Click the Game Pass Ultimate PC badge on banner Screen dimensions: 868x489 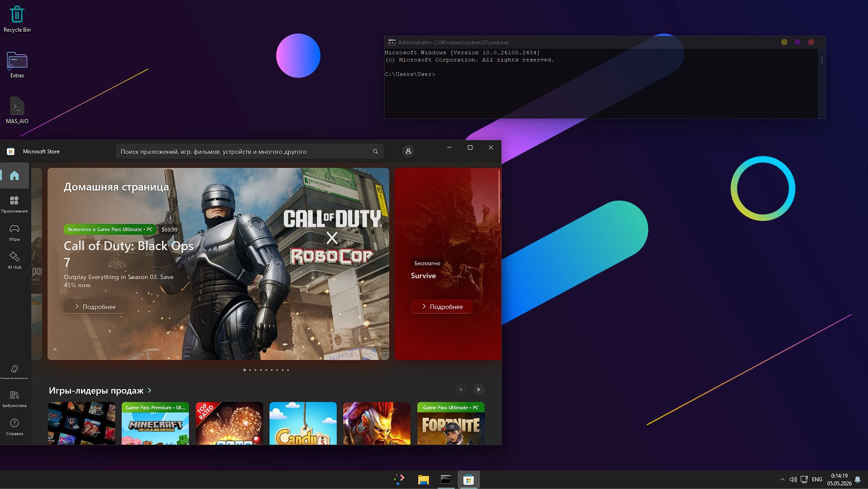110,229
